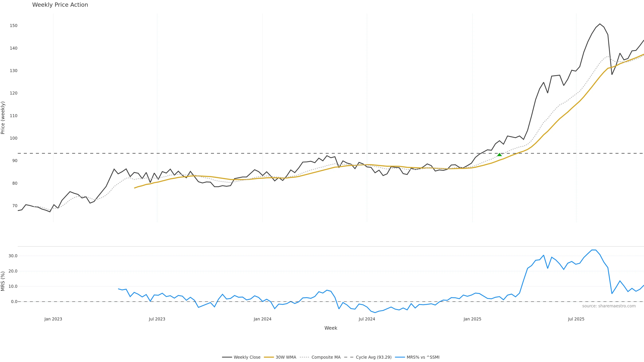Click the green triangle marker on the chart

coord(499,155)
